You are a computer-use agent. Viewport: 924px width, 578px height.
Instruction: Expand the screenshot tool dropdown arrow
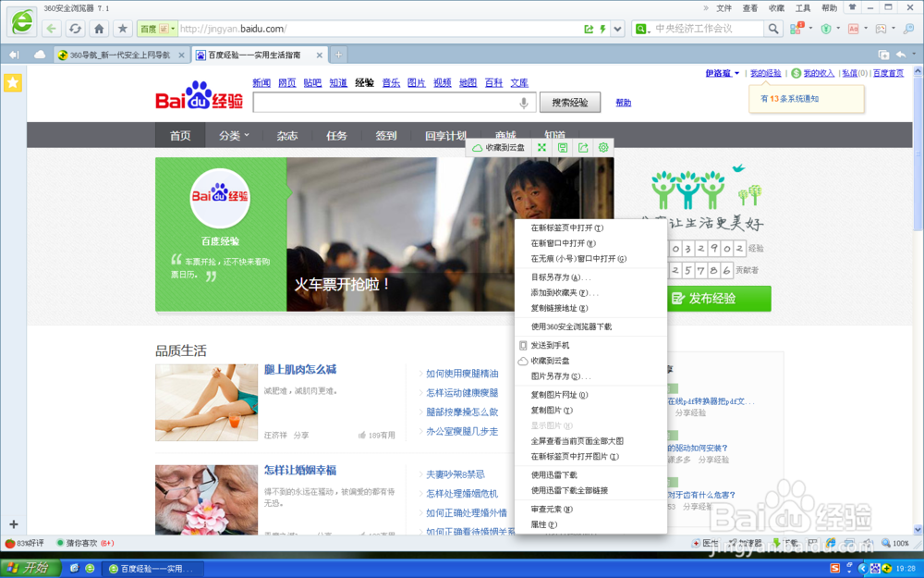pyautogui.click(x=894, y=28)
